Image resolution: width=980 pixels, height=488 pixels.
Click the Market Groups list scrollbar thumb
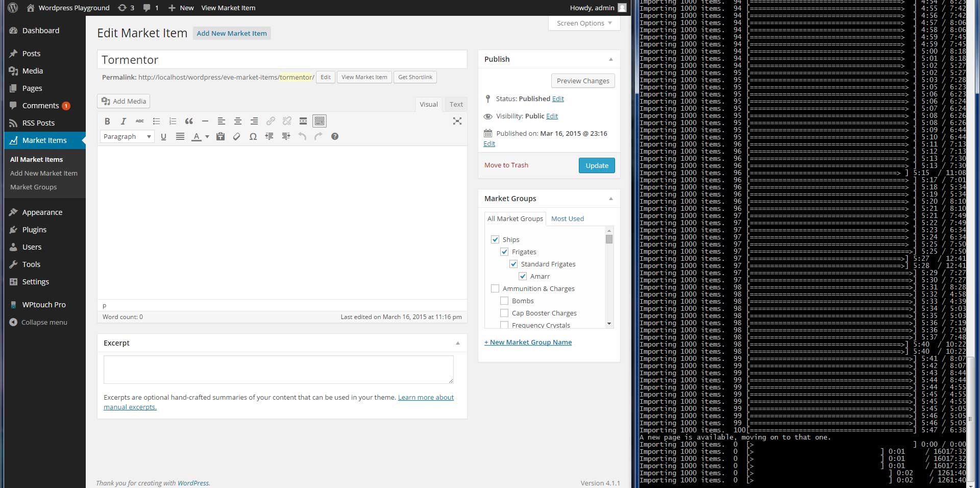[609, 239]
